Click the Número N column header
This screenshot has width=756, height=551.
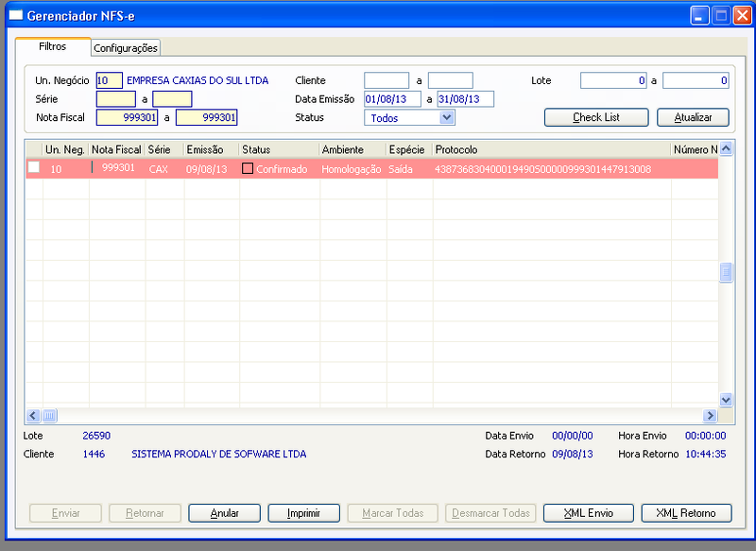coord(695,149)
